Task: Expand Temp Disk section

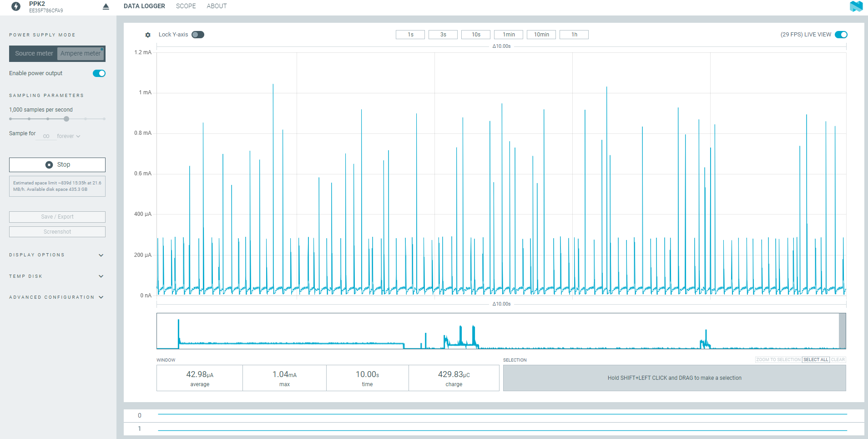Action: pyautogui.click(x=57, y=276)
